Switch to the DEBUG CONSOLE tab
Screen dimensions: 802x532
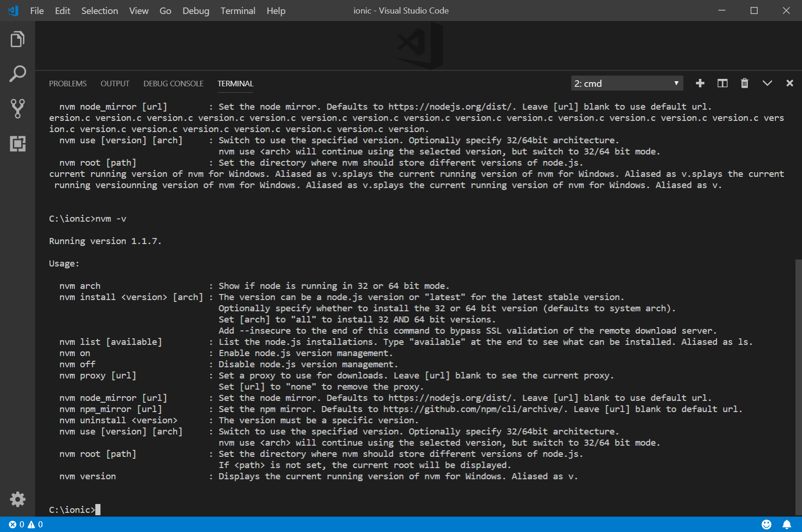coord(173,84)
